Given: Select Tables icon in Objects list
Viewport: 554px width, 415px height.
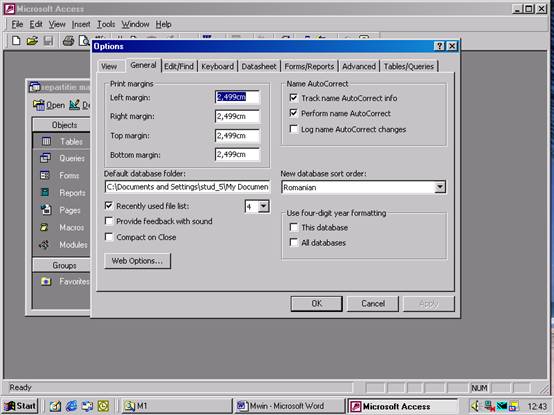Looking at the screenshot, I should [46, 141].
